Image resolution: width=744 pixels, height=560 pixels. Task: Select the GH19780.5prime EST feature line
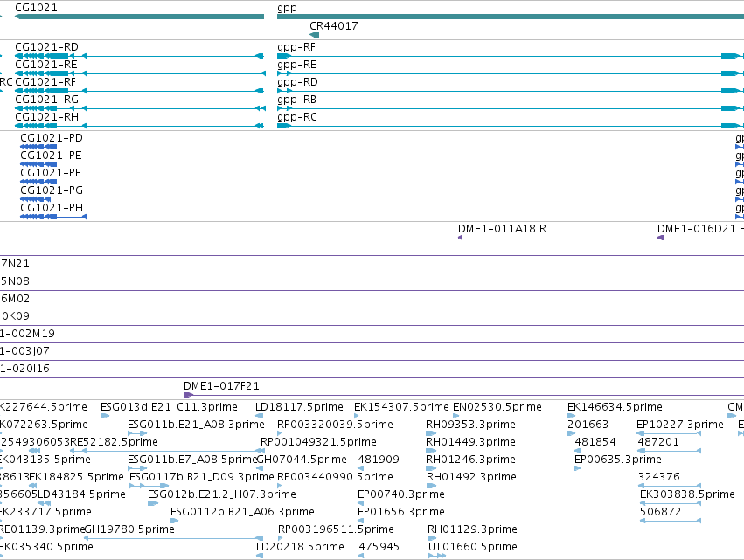[x=174, y=538]
